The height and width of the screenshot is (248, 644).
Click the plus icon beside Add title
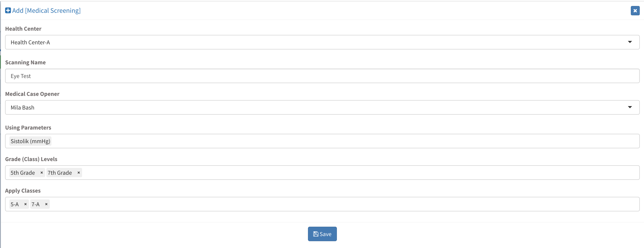pos(8,10)
